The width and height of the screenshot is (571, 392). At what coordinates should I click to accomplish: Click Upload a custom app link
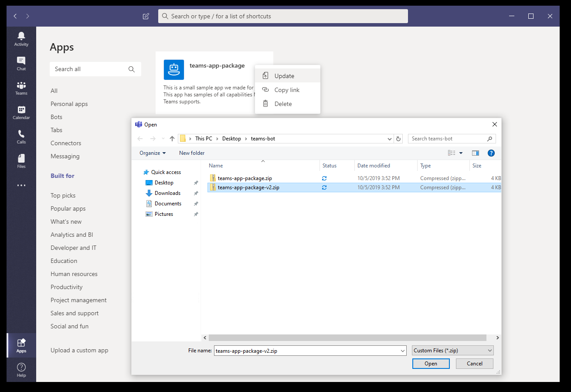pyautogui.click(x=79, y=350)
